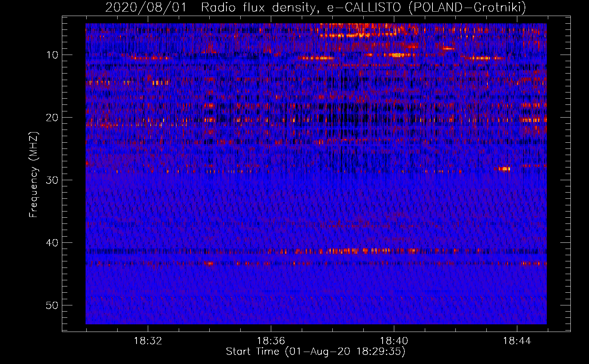Click the Frequency (MHZ) axis label
The height and width of the screenshot is (364, 589).
click(33, 174)
